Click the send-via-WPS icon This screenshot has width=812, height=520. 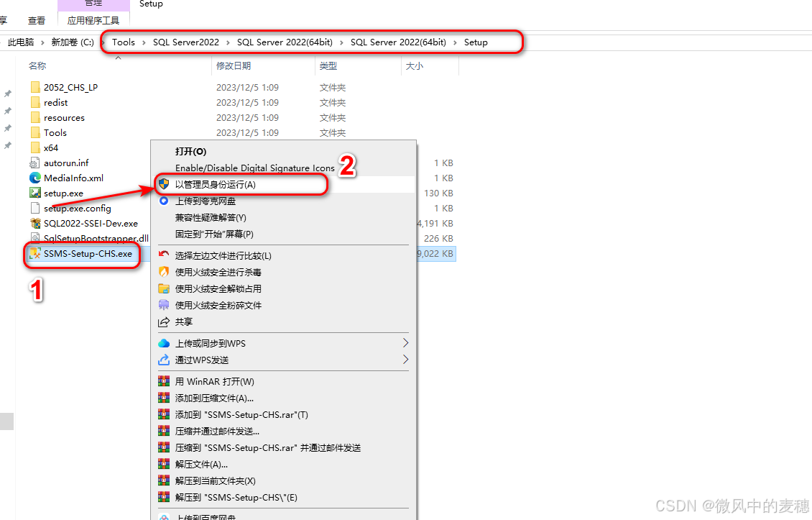(164, 360)
